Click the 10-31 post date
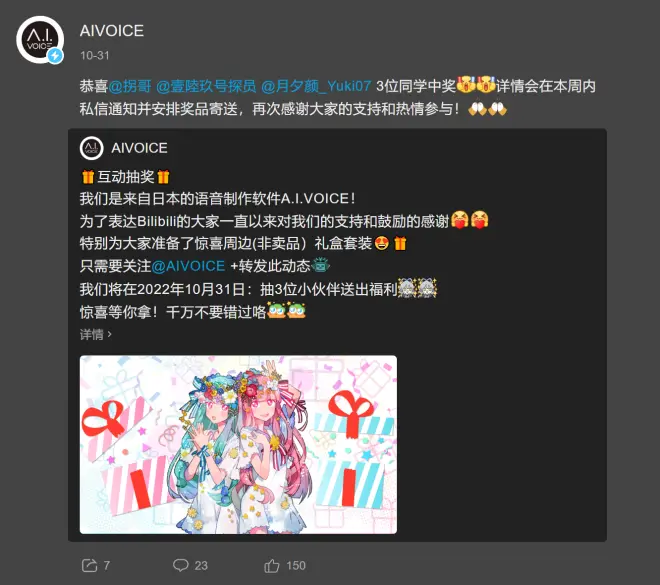This screenshot has height=585, width=660. pyautogui.click(x=95, y=56)
